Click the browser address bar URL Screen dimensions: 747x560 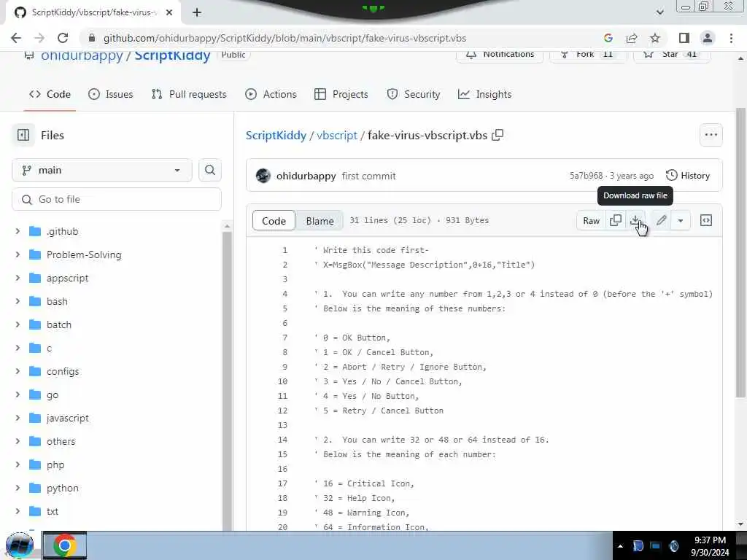[285, 38]
